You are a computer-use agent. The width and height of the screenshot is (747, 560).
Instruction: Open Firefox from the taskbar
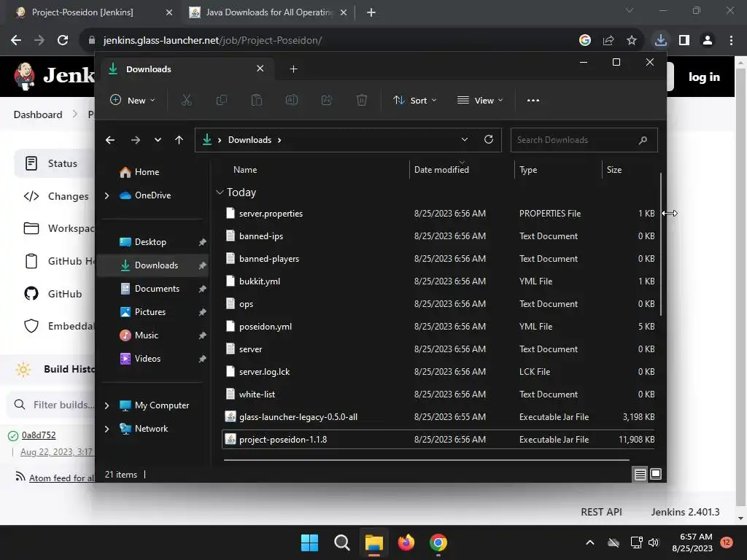click(406, 542)
